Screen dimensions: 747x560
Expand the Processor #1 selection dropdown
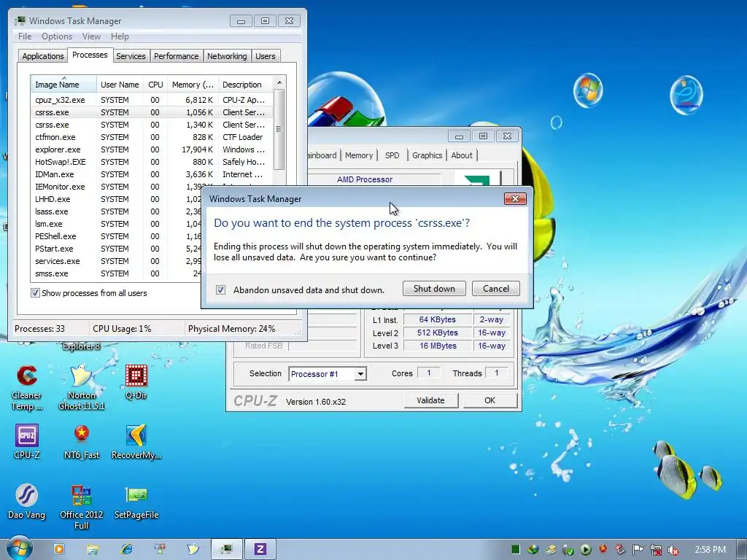coord(360,374)
